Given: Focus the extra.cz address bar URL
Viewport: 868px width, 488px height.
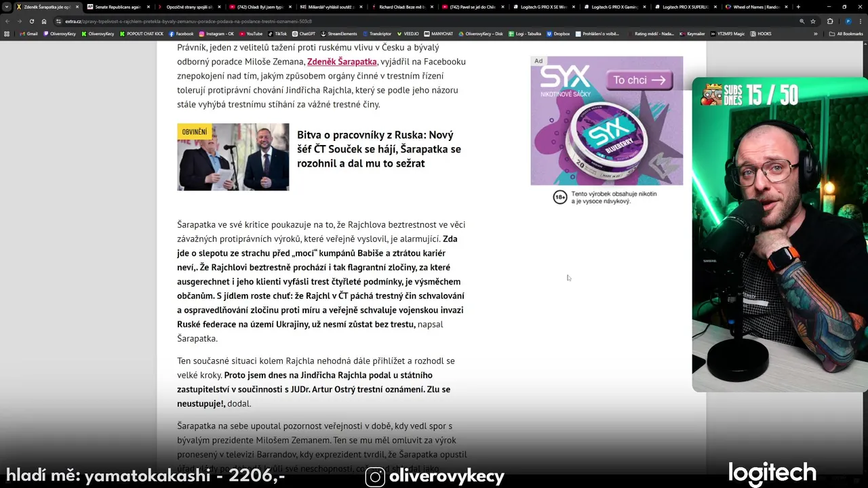Looking at the screenshot, I should pos(189,21).
